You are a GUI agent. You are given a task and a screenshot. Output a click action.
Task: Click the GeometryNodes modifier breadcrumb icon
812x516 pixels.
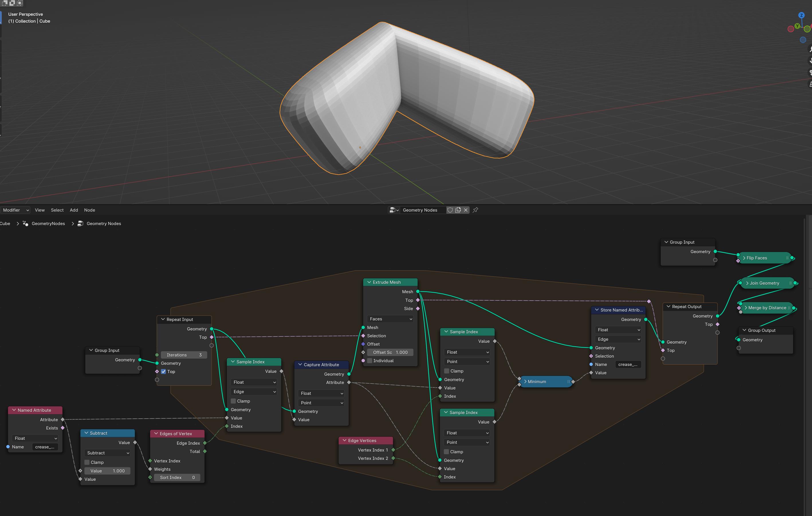point(25,223)
